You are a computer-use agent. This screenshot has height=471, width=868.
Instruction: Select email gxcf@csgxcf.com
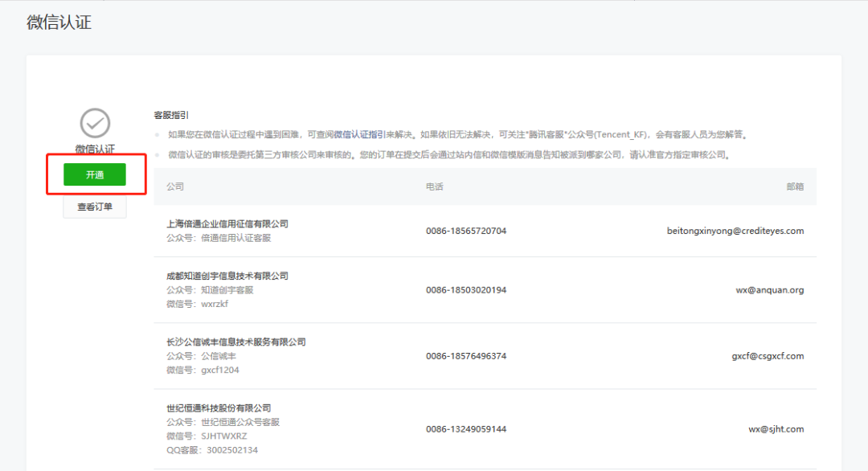pos(768,356)
